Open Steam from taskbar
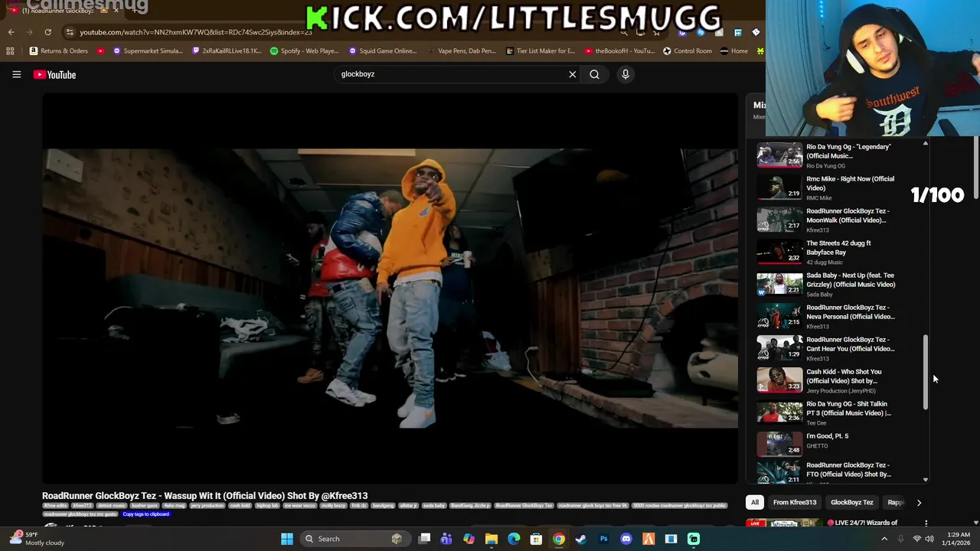 click(x=581, y=539)
